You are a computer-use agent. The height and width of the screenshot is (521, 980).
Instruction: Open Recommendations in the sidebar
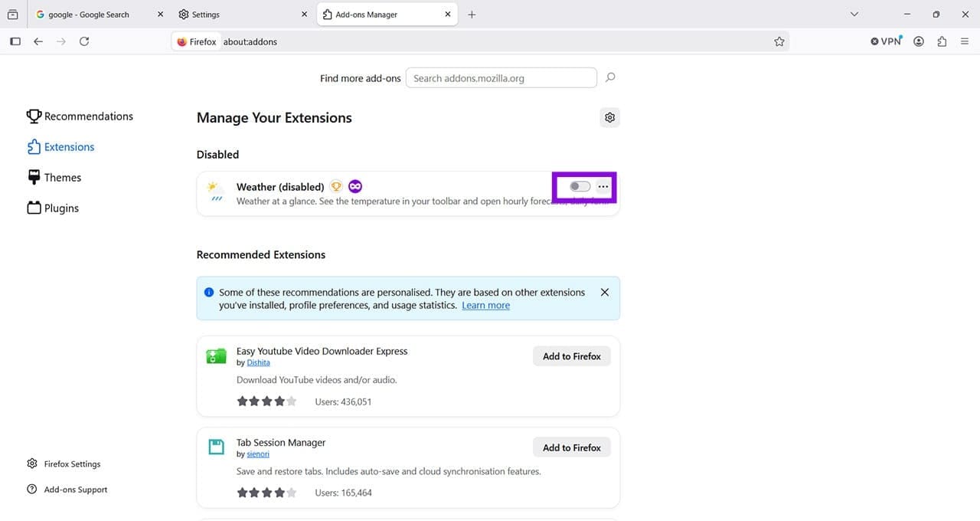tap(80, 116)
